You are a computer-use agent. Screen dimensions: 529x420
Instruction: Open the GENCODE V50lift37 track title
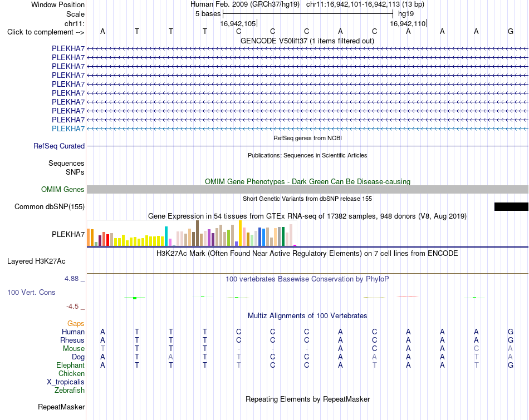[x=307, y=41]
